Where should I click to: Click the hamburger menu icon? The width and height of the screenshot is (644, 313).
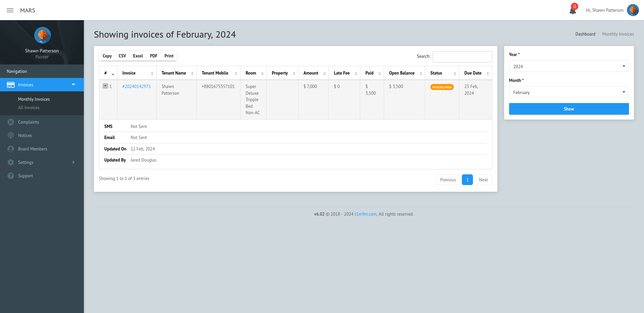click(x=10, y=10)
